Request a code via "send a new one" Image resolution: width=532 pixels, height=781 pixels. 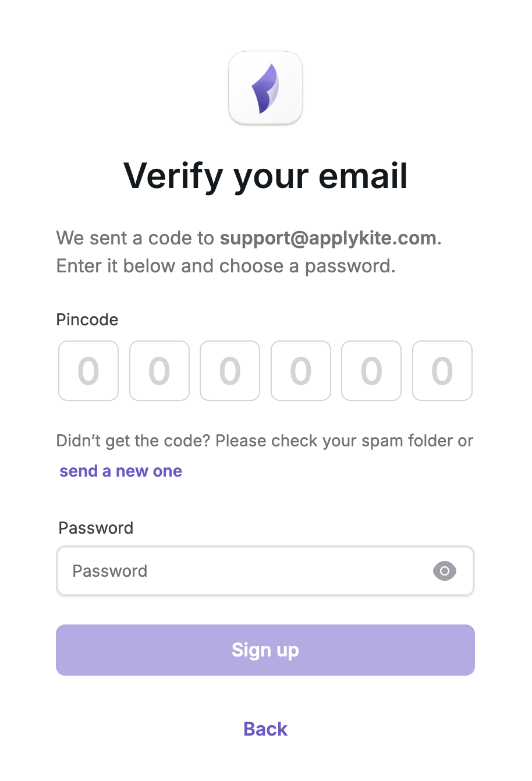pos(120,471)
